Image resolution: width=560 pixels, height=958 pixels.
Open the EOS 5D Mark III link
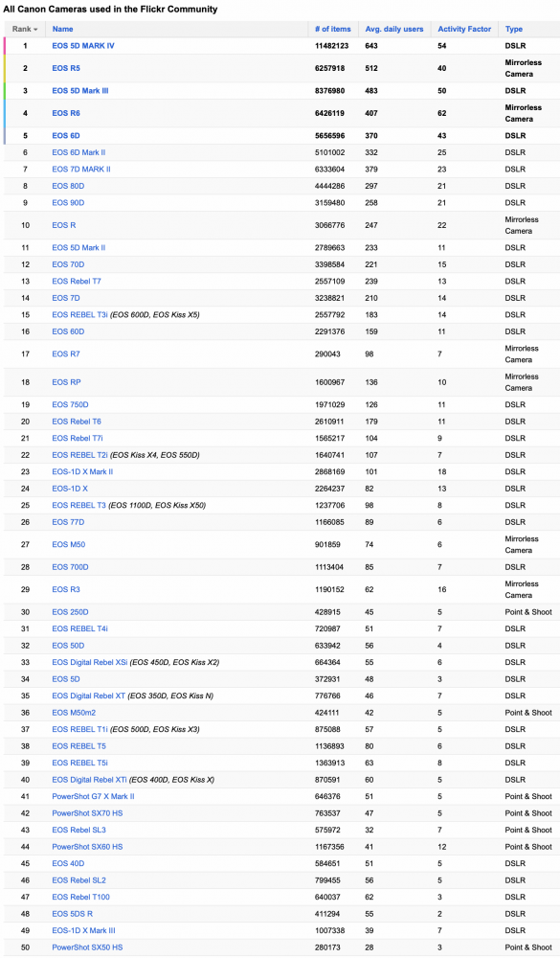80,91
